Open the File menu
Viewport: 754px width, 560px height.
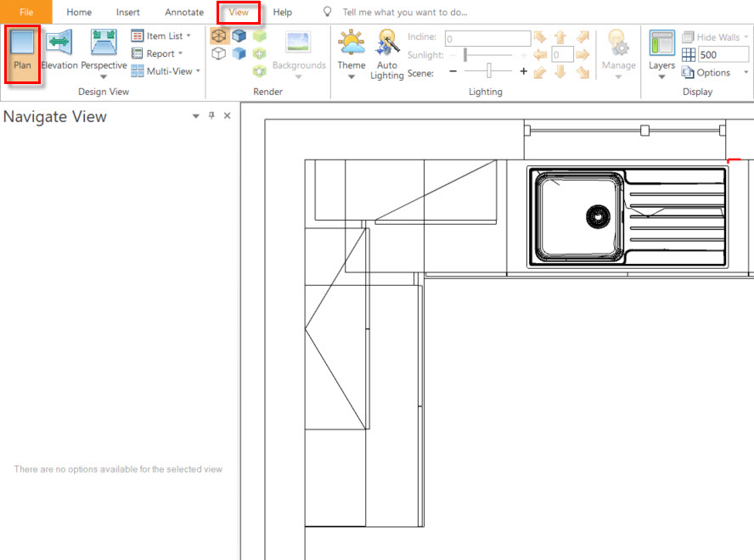coord(26,12)
